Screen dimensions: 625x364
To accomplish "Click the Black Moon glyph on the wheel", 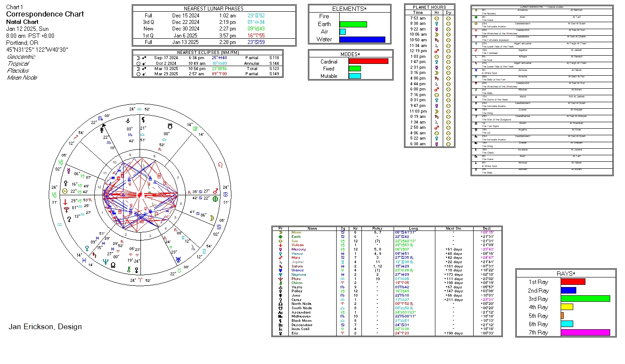I will tap(143, 120).
